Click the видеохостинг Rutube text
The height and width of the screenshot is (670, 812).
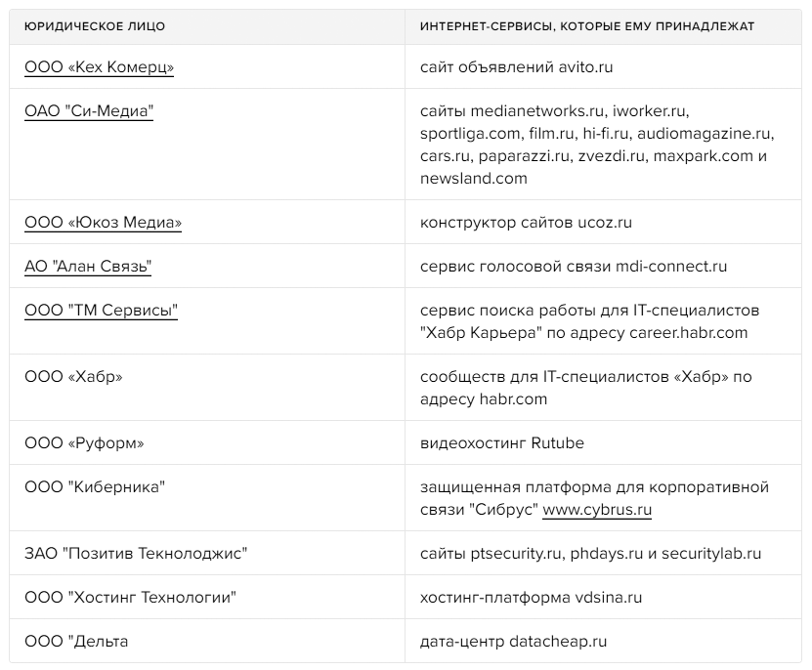pyautogui.click(x=501, y=443)
